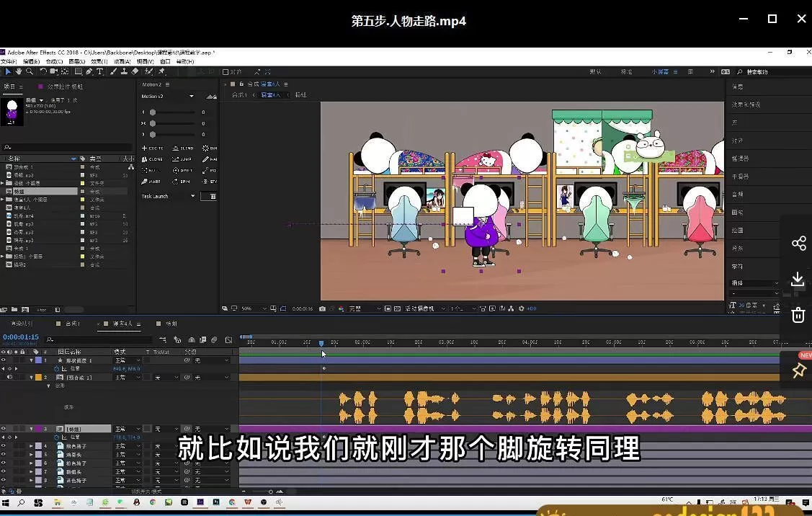The image size is (812, 516).
Task: Activate the Hand tool
Action: (x=18, y=71)
